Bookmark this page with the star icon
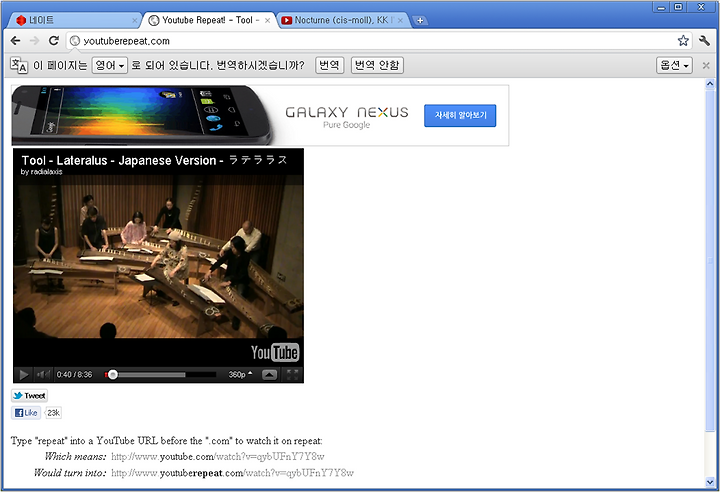This screenshot has height=492, width=720. (683, 41)
